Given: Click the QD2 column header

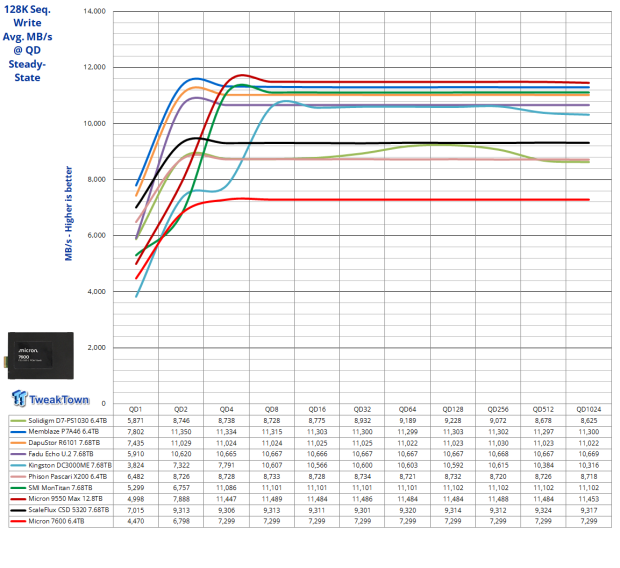Looking at the screenshot, I should [181, 409].
